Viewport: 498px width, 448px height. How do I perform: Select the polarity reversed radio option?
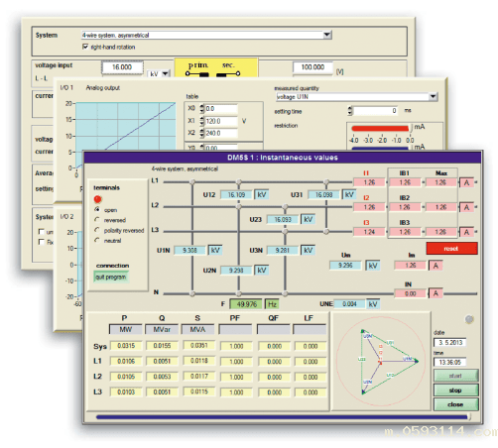[x=97, y=230]
